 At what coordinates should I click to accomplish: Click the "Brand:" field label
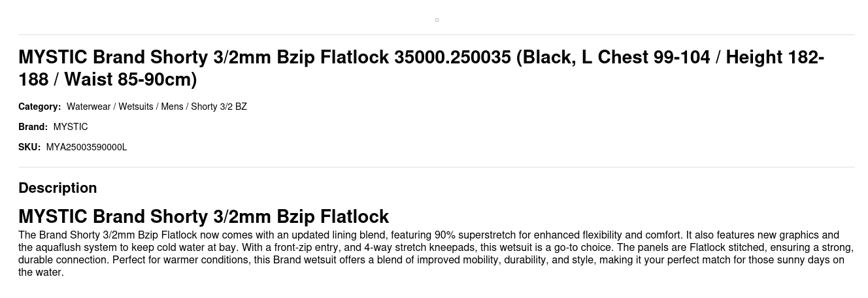click(33, 127)
